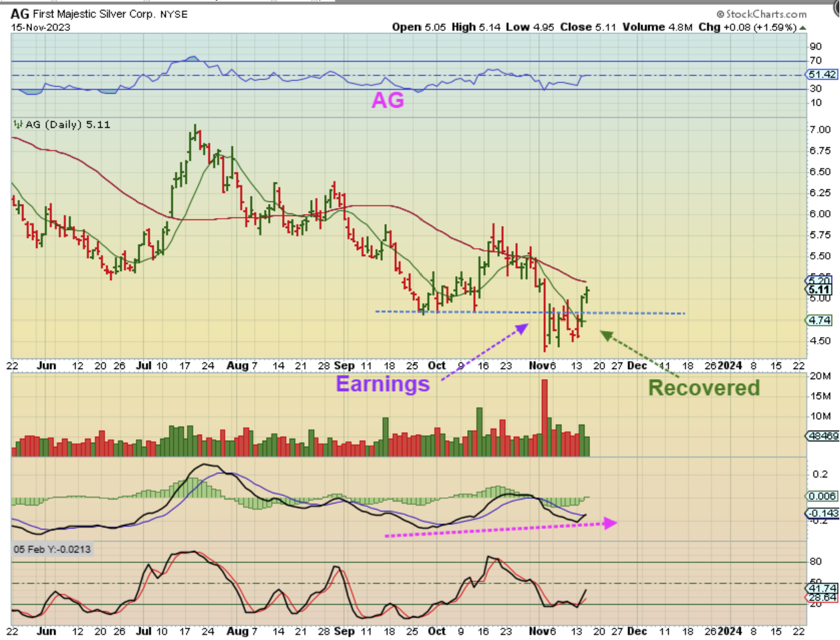Click the green up-triangle next to Chg value
The height and width of the screenshot is (640, 840).
tap(803, 27)
